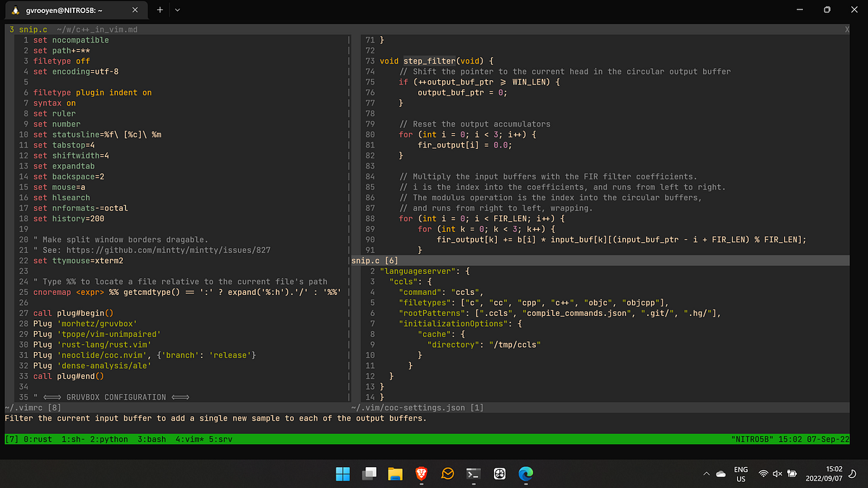Open the Start menu

(x=343, y=474)
